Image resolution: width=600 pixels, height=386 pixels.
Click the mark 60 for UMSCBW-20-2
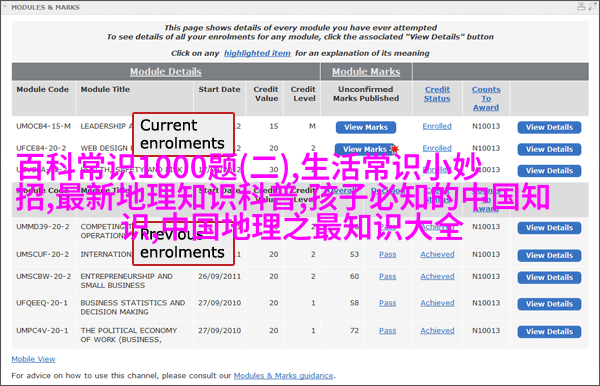coord(354,276)
